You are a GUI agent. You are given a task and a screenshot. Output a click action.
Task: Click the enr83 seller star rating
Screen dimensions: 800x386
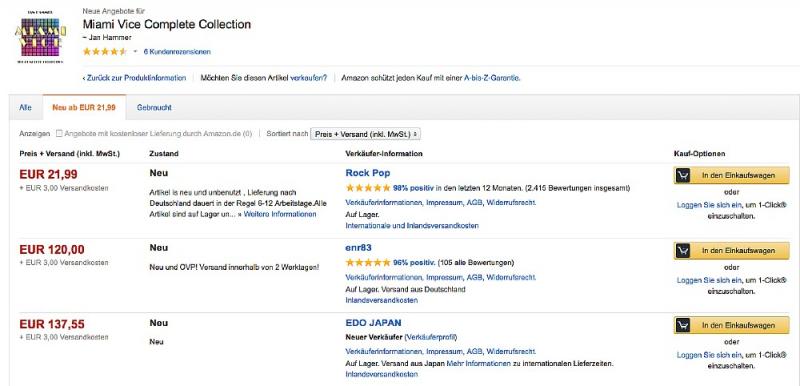[x=368, y=263]
